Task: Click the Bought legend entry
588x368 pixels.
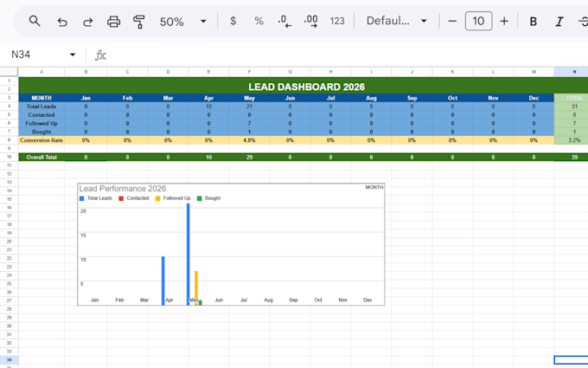Action: pos(209,198)
